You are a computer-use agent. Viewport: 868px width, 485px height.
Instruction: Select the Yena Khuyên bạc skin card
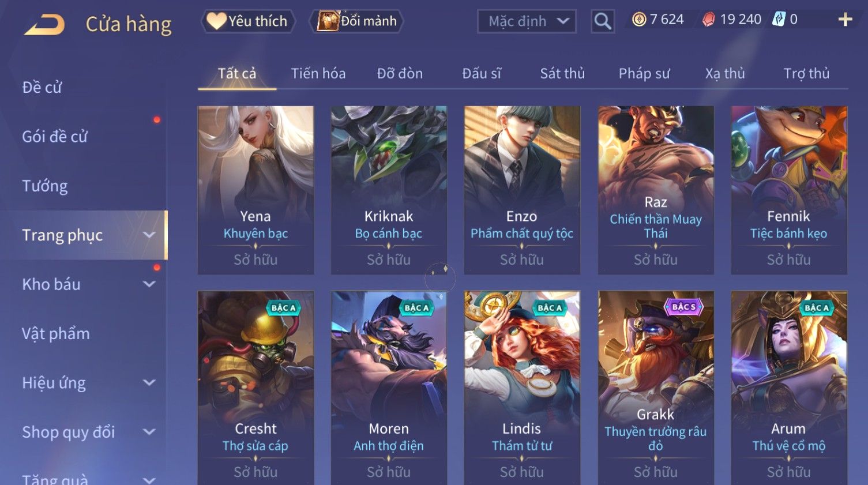(x=255, y=190)
